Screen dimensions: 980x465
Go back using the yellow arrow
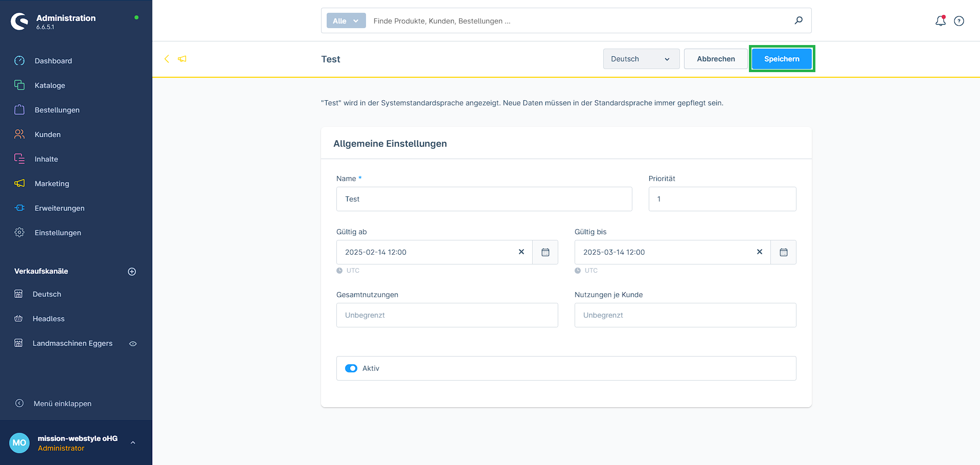point(167,59)
